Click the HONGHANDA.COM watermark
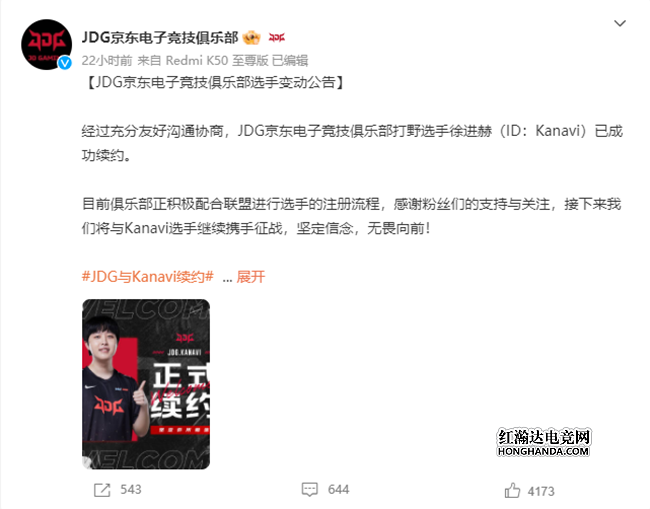The width and height of the screenshot is (650, 509). (543, 451)
